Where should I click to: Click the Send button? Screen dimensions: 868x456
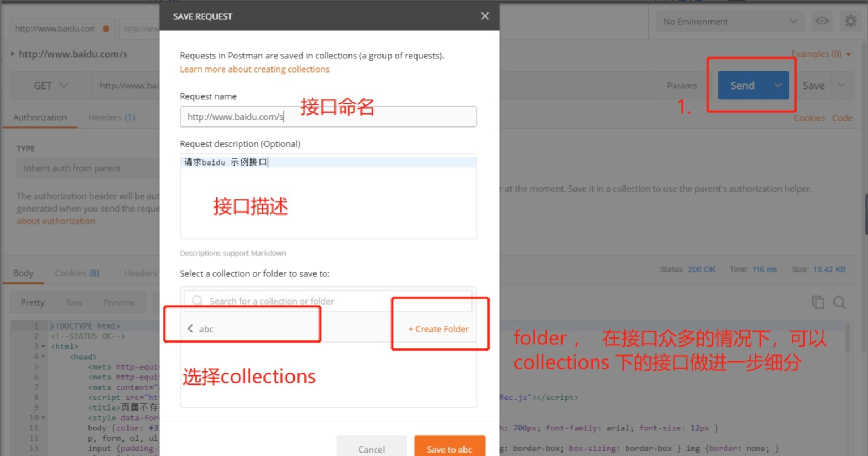(x=742, y=85)
